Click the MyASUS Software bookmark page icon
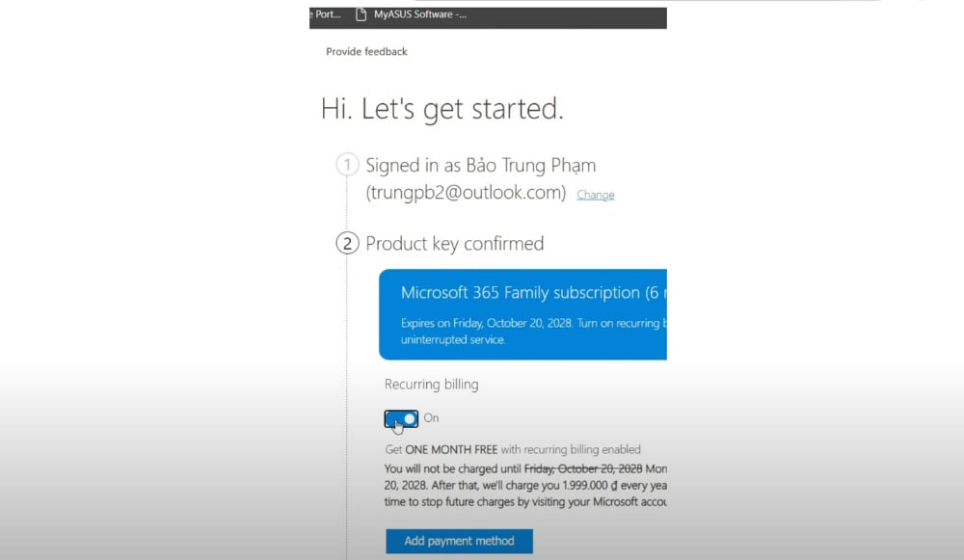Screen dimensions: 964x560 (361, 14)
